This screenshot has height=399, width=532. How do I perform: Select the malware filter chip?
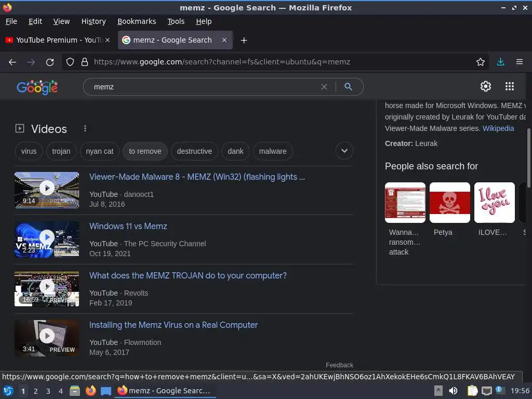[273, 151]
